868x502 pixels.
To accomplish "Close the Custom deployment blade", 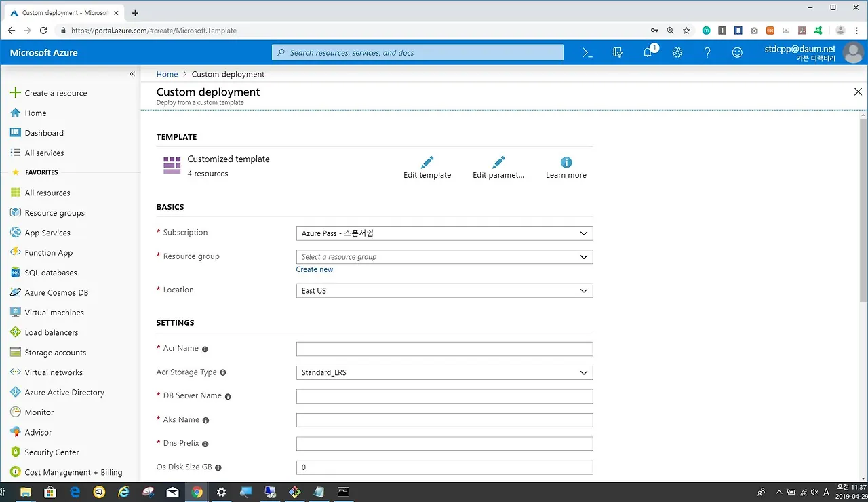I will pyautogui.click(x=858, y=92).
